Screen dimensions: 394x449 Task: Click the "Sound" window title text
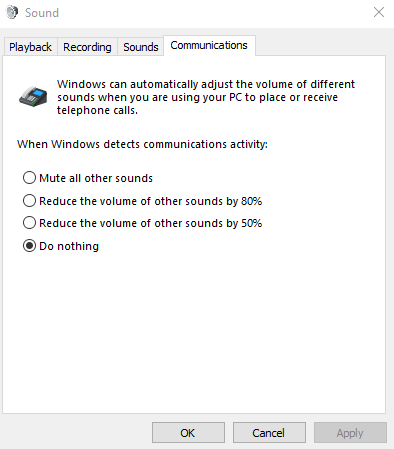pyautogui.click(x=42, y=13)
